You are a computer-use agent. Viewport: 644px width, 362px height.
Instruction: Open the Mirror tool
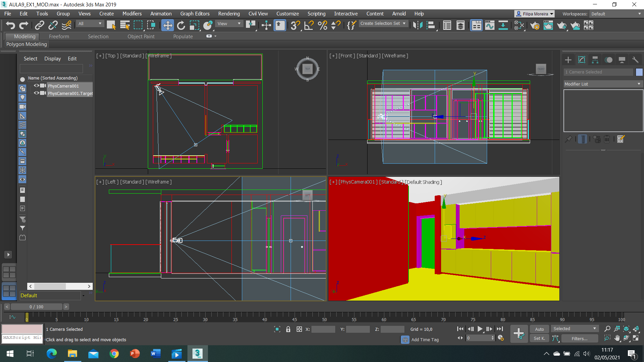pos(418,25)
